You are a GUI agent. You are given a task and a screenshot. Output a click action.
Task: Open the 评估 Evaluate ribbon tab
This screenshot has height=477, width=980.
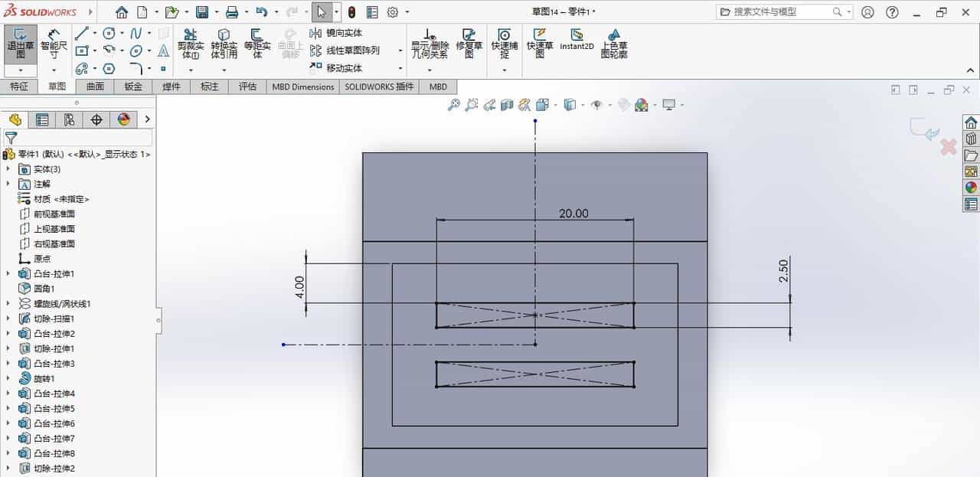247,87
